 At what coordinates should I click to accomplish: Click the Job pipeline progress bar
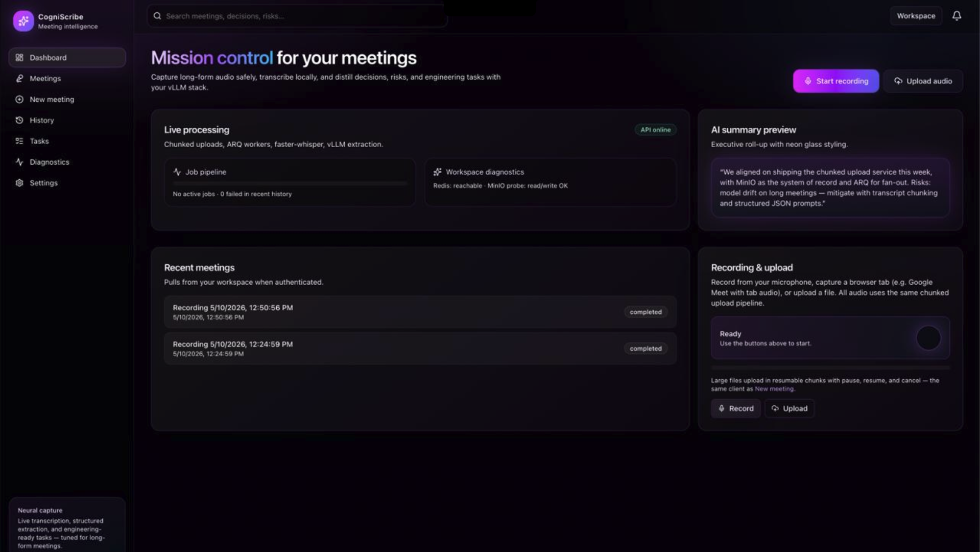[x=290, y=183]
